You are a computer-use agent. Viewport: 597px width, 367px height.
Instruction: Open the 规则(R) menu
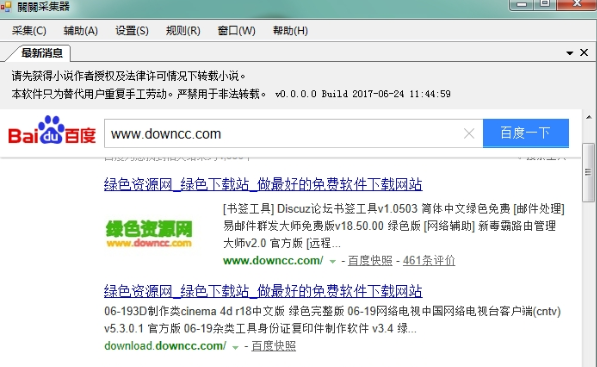[183, 30]
